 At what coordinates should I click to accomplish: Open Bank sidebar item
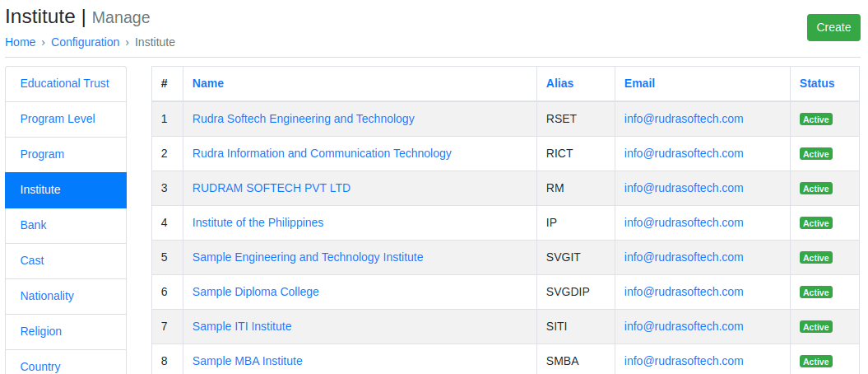point(34,225)
